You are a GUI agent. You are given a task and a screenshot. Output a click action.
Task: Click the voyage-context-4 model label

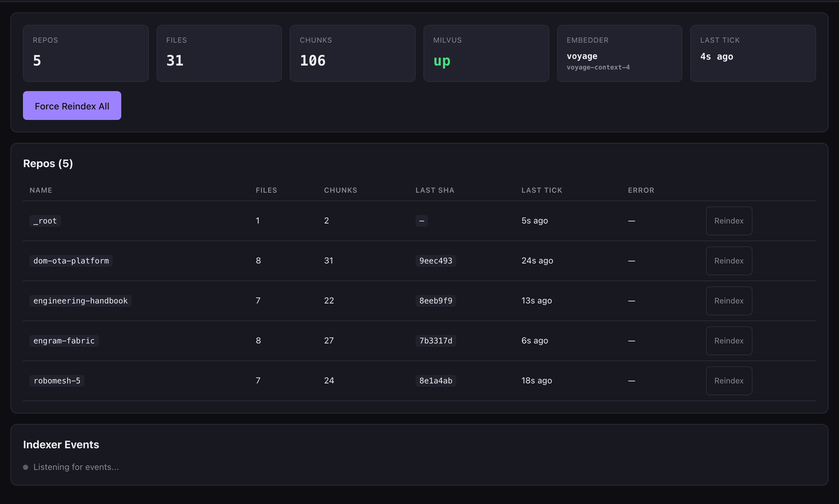pos(598,68)
